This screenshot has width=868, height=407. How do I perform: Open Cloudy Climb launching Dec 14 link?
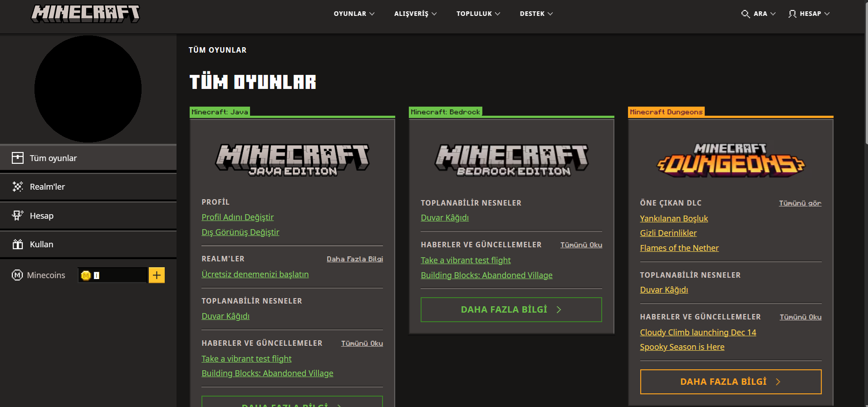tap(698, 333)
